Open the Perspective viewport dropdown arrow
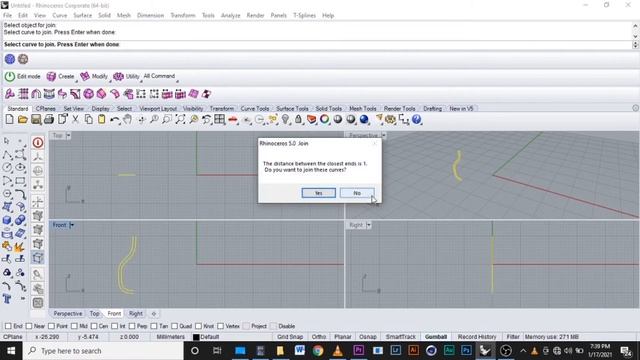This screenshot has width=640, height=360. 384,135
